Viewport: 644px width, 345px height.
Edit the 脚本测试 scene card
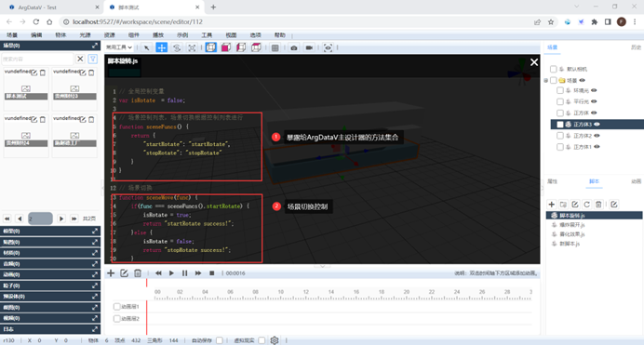click(34, 73)
